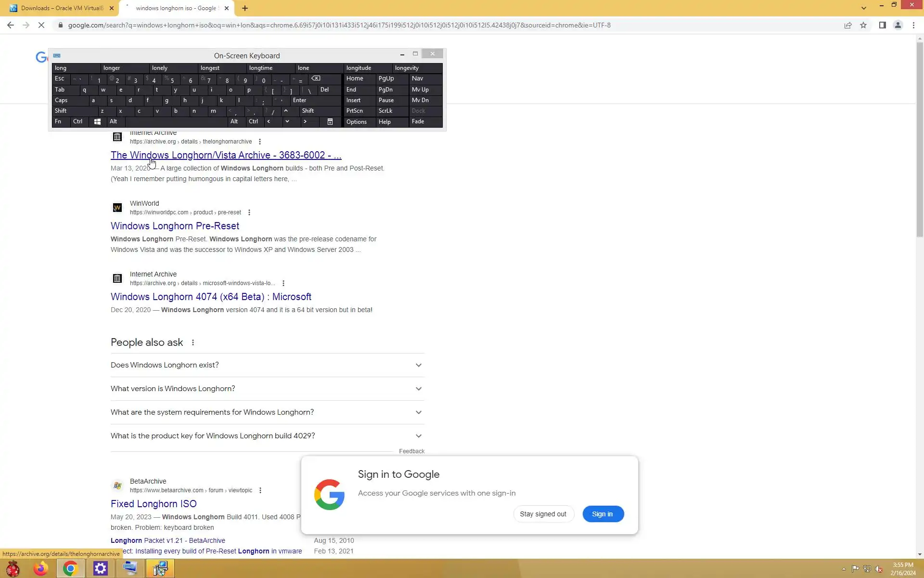Screen dimensions: 924x578
Task: Expand "What version is Windows Longhorn?" question
Action: [267, 389]
